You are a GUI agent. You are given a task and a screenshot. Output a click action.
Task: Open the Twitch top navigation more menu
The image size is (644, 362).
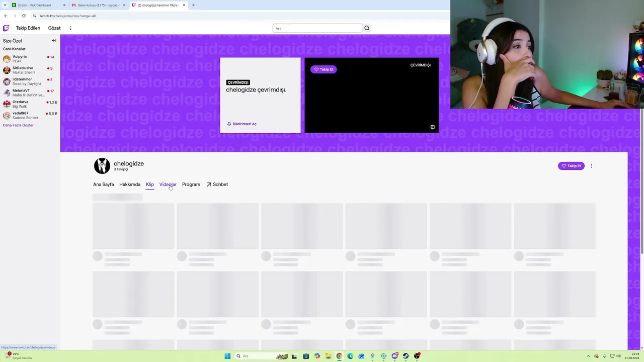pyautogui.click(x=70, y=28)
